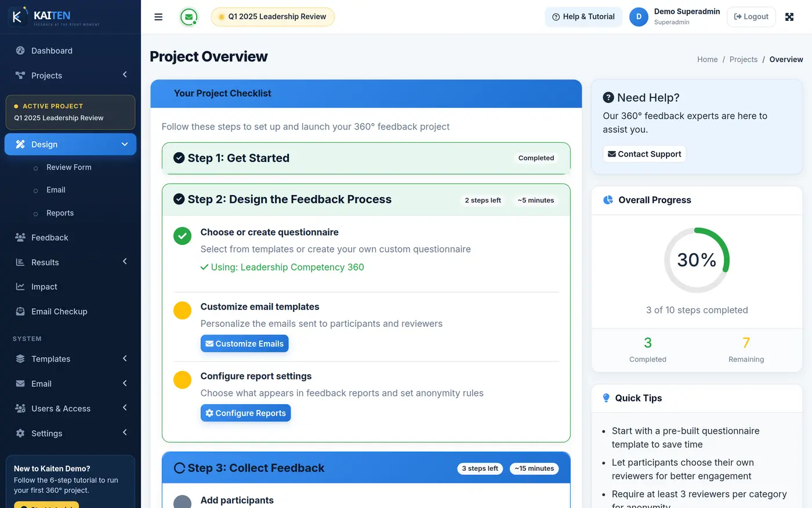
Task: Click the Projects diagram icon in the sidebar
Action: point(20,75)
